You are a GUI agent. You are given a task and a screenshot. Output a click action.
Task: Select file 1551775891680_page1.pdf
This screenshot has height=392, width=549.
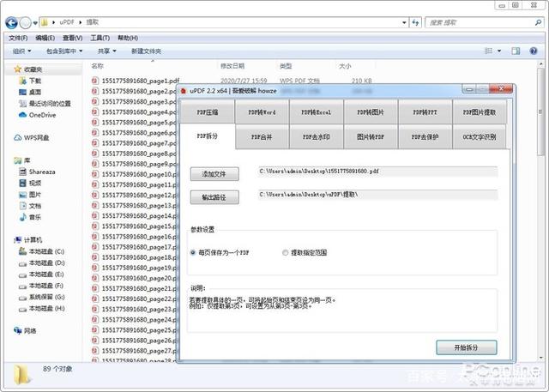coord(136,81)
